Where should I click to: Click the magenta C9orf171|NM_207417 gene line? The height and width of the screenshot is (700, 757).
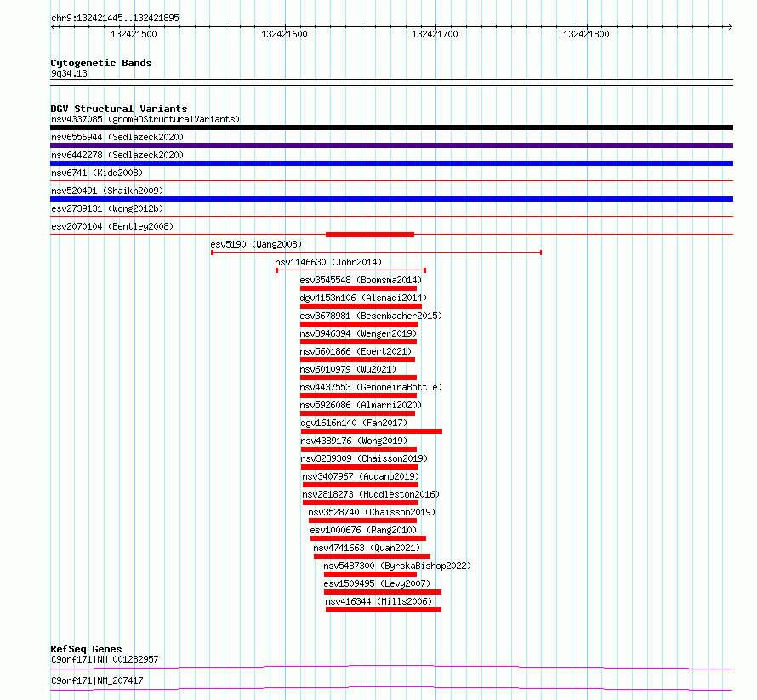tap(391, 688)
